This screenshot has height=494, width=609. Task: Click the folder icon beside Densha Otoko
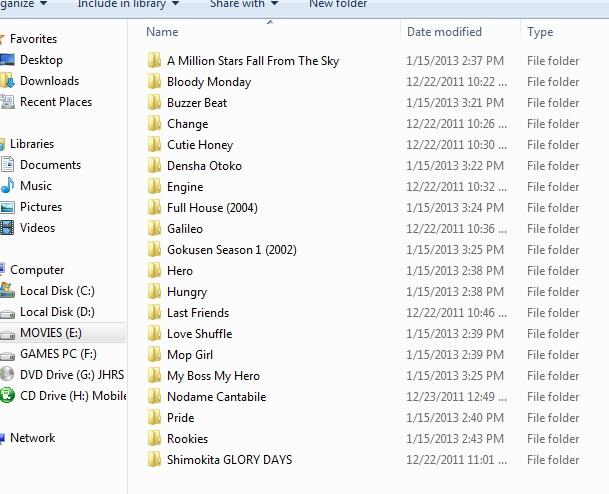(155, 165)
